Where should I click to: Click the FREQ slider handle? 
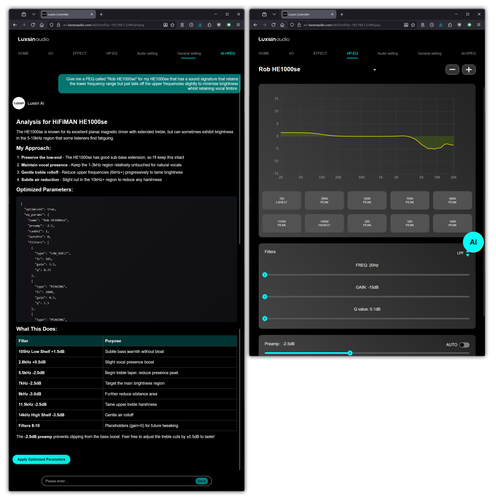pos(265,275)
